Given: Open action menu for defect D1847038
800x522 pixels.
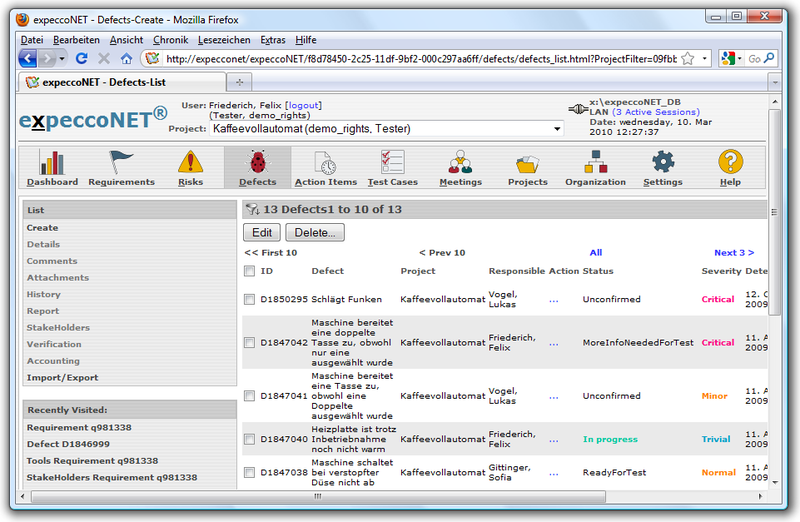Looking at the screenshot, I should pyautogui.click(x=554, y=474).
